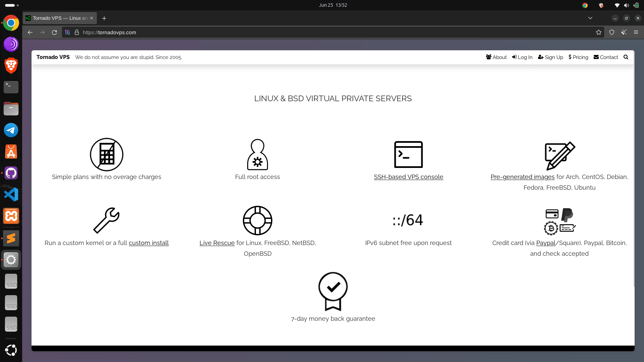Image resolution: width=644 pixels, height=362 pixels.
Task: Follow the SSH-based VPS console link
Action: point(409,177)
